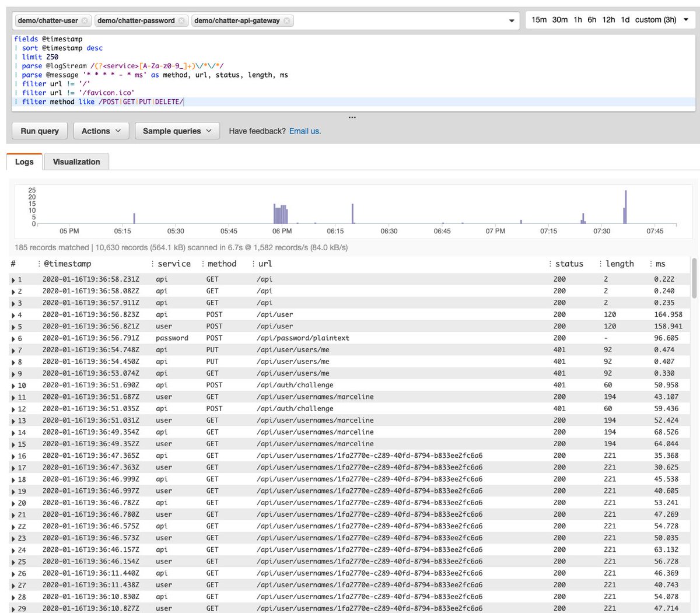Expand log row 24
This screenshot has width=700, height=613.
(x=13, y=550)
